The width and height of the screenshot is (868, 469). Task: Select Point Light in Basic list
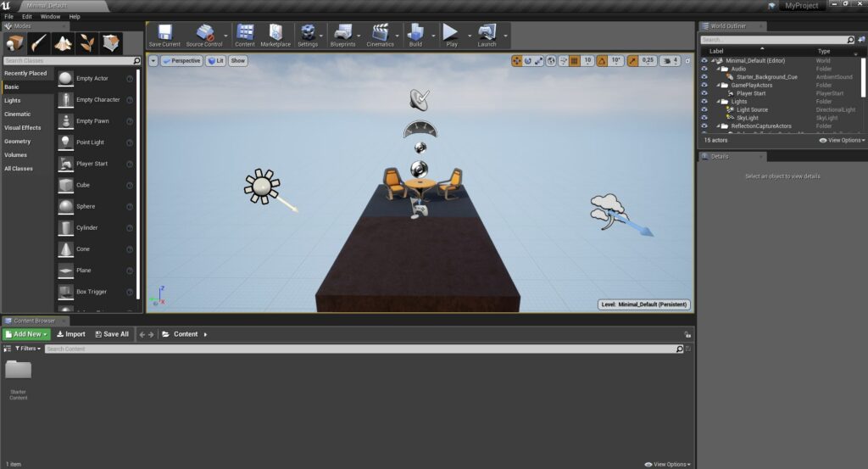(95, 142)
